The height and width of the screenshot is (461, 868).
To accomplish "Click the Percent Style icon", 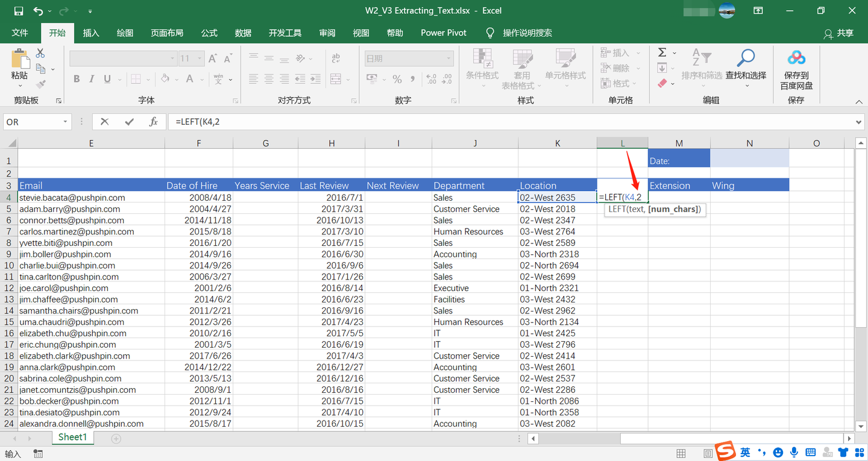I will [x=397, y=79].
